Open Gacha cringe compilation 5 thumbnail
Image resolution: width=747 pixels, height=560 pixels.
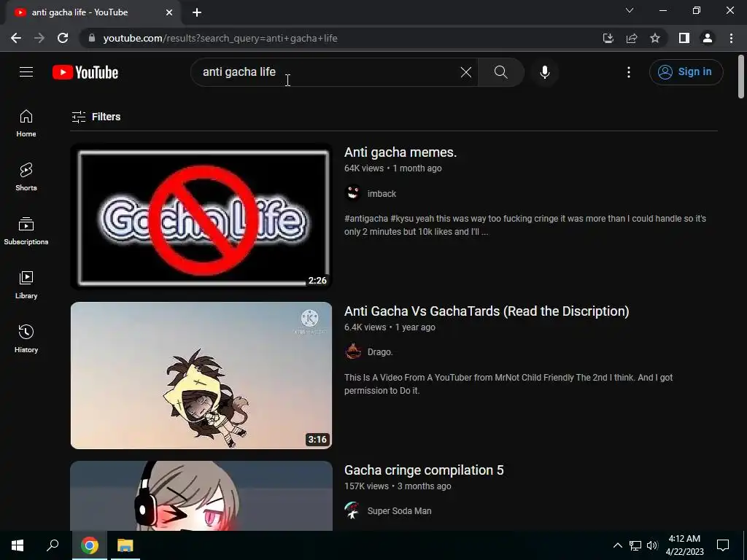point(201,496)
